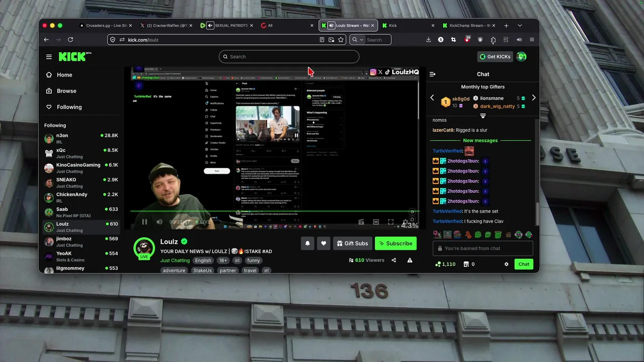Click Loulz channel avatar with LIVE badge
This screenshot has height=362, width=644.
pyautogui.click(x=144, y=248)
